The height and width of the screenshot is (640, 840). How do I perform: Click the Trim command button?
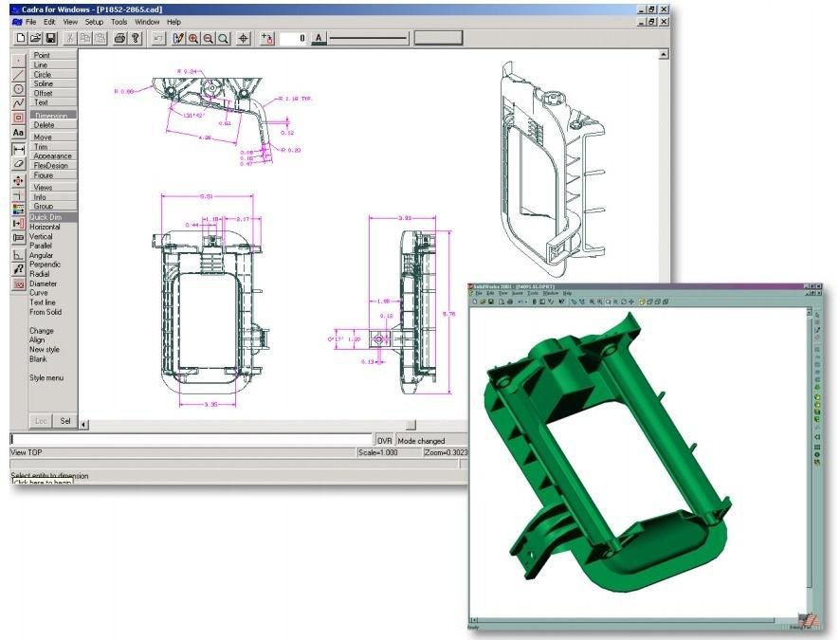tap(54, 146)
